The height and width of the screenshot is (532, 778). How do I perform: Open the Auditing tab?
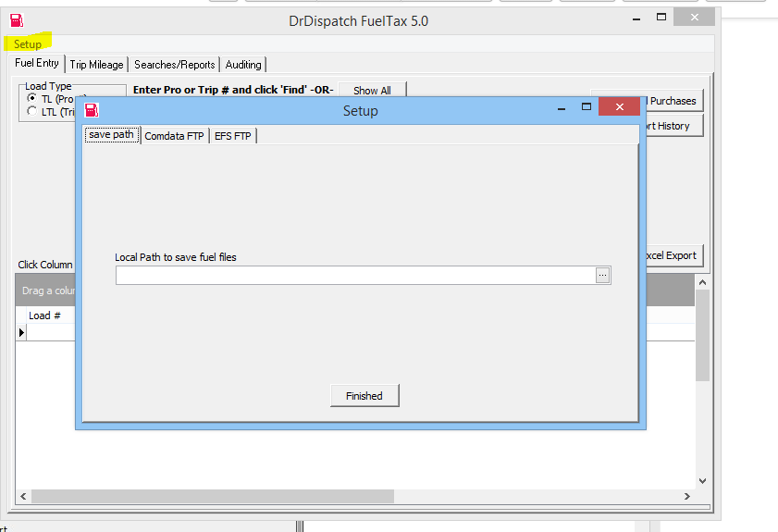(243, 65)
